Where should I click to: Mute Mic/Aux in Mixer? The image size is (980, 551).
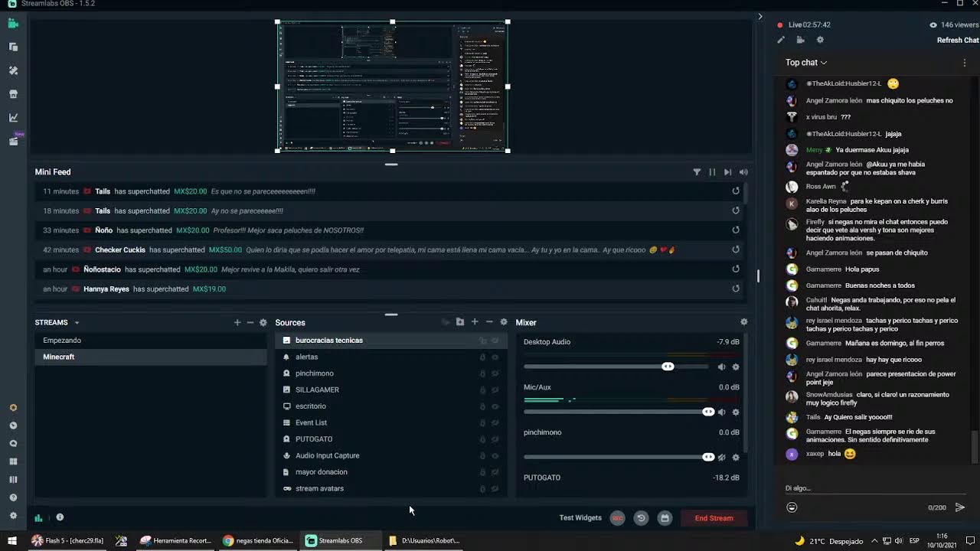point(721,412)
